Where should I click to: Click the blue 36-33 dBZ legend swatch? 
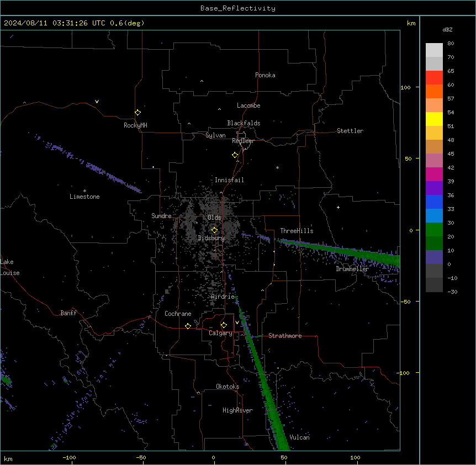[x=434, y=202]
